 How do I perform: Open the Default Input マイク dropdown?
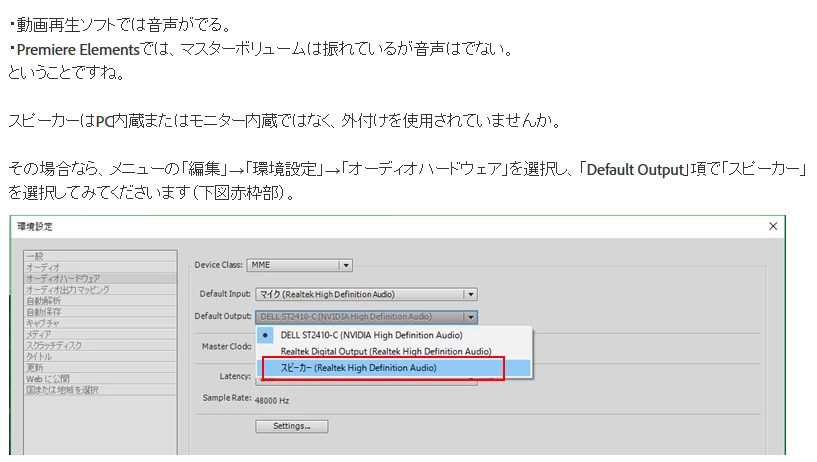[366, 294]
